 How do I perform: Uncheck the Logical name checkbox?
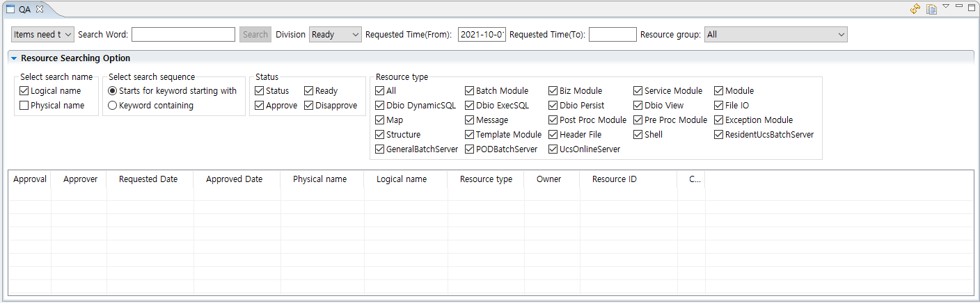24,91
